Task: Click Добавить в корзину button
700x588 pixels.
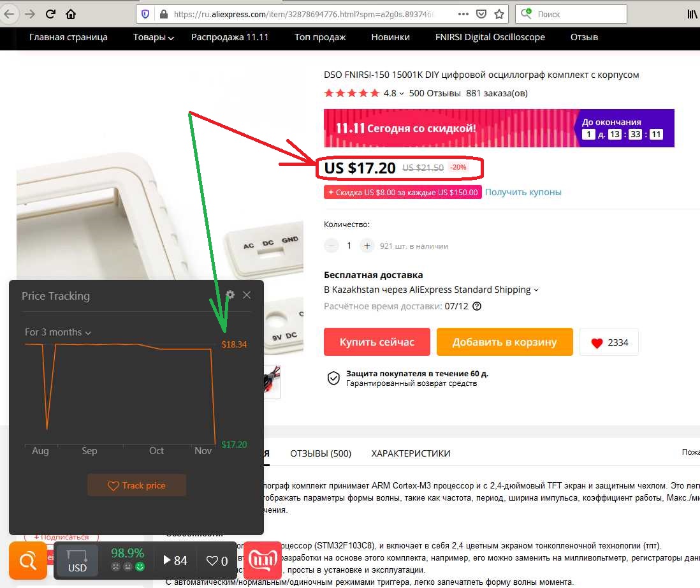Action: [504, 342]
